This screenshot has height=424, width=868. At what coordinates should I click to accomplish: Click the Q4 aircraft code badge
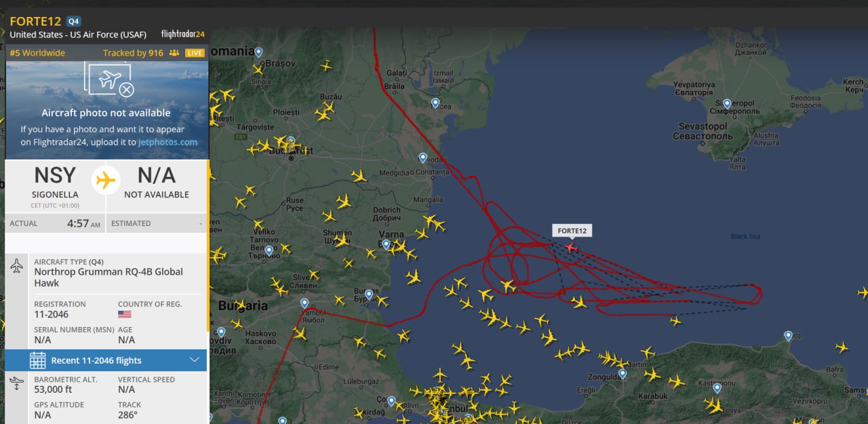coord(73,21)
